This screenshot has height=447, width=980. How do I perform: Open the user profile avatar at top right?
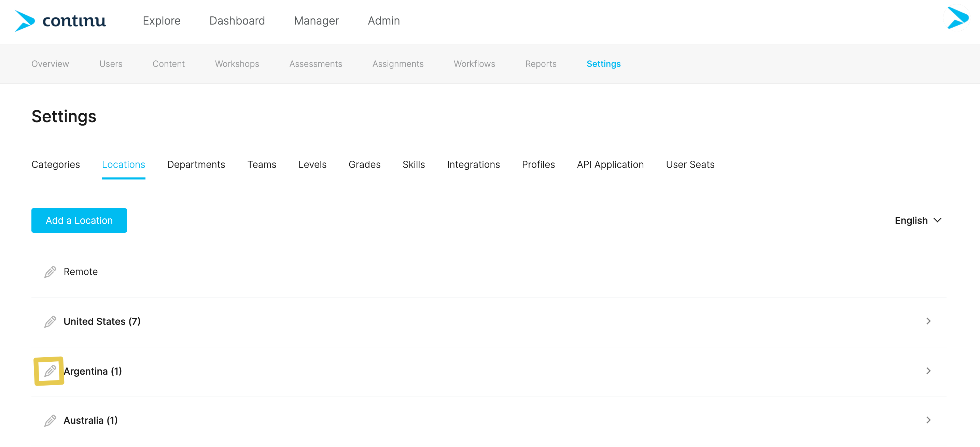957,18
